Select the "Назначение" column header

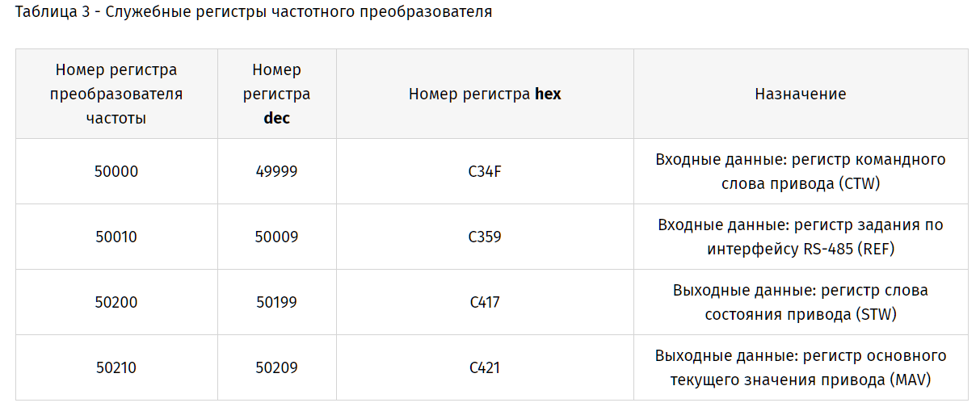(x=800, y=94)
